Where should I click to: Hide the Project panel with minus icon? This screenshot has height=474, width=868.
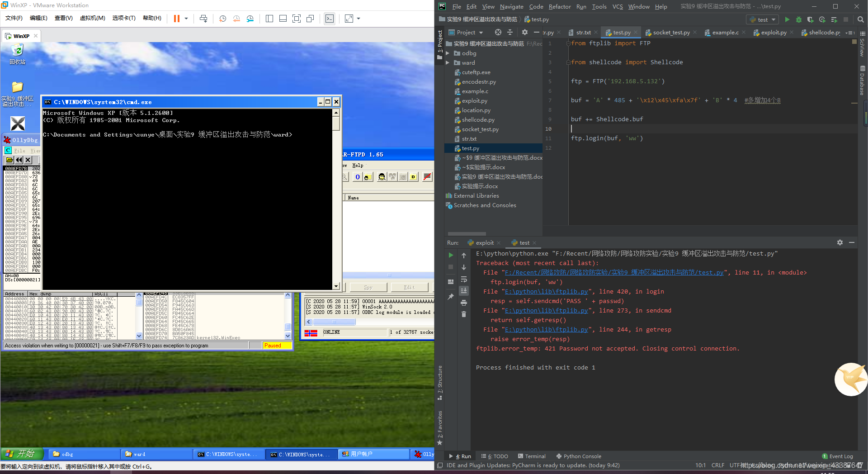coord(536,32)
